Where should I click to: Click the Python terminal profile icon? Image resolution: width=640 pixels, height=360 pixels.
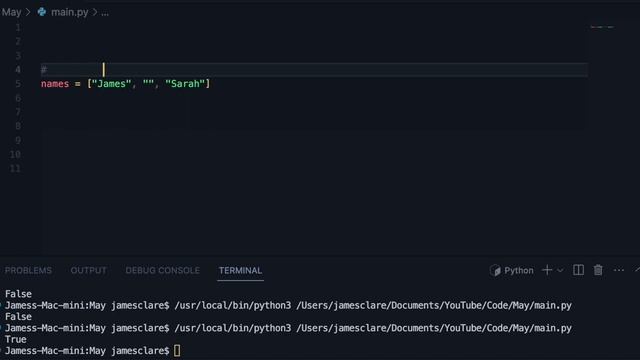pos(496,270)
